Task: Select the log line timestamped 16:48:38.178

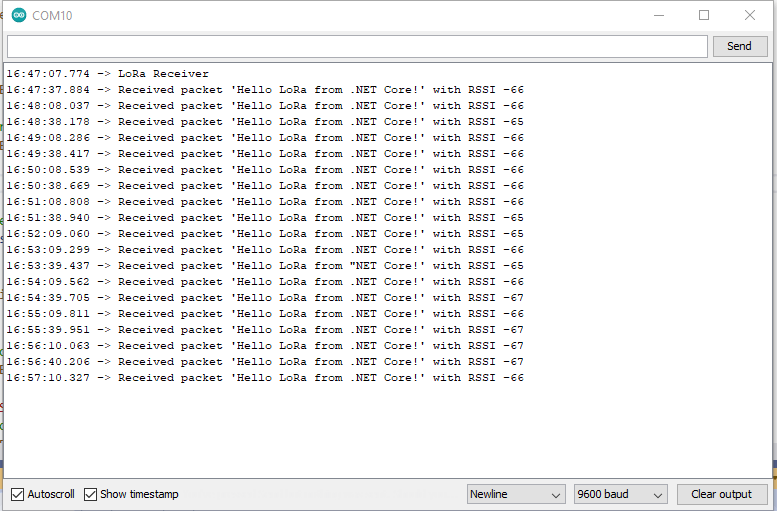Action: 265,122
